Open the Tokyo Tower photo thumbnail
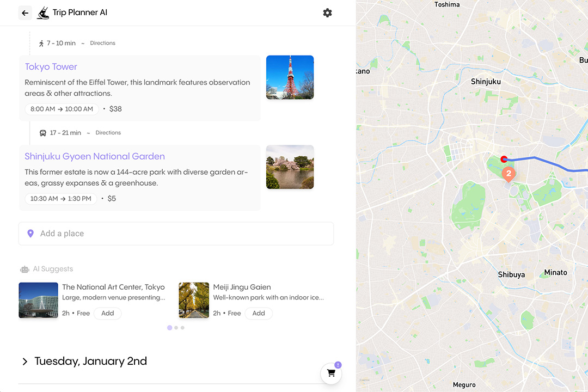The image size is (588, 392). point(290,77)
